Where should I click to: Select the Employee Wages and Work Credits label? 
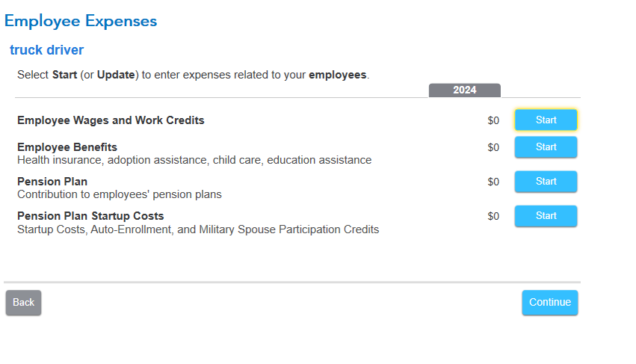pyautogui.click(x=111, y=120)
